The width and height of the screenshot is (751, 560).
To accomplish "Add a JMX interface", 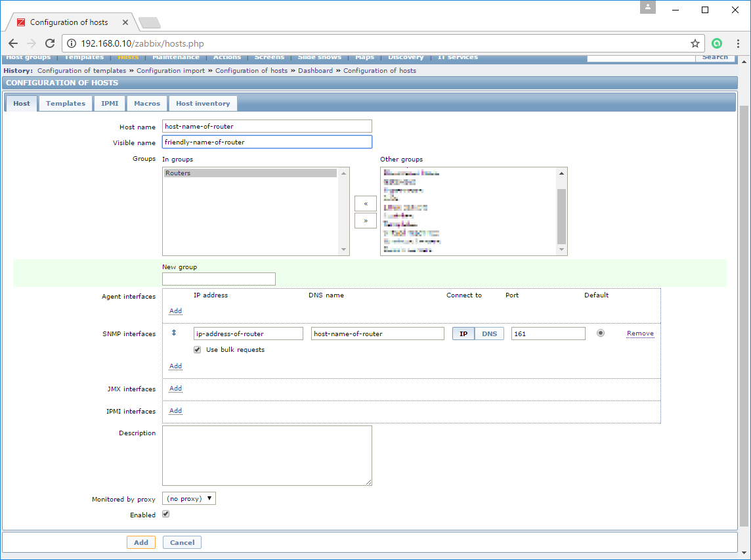I will 176,389.
